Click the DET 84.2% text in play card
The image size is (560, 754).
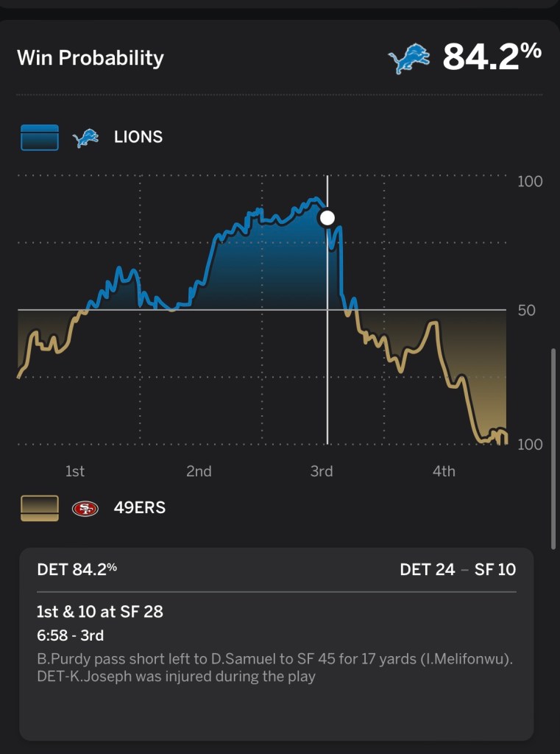(77, 570)
